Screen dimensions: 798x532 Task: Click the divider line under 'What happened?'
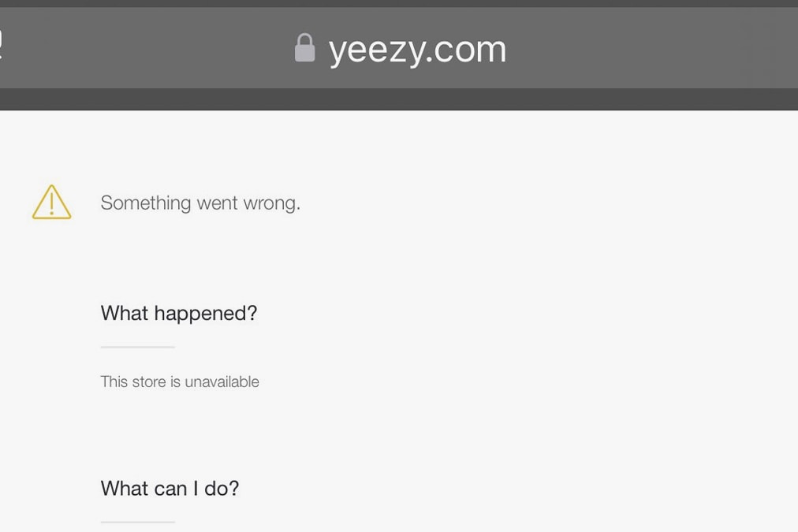click(137, 347)
